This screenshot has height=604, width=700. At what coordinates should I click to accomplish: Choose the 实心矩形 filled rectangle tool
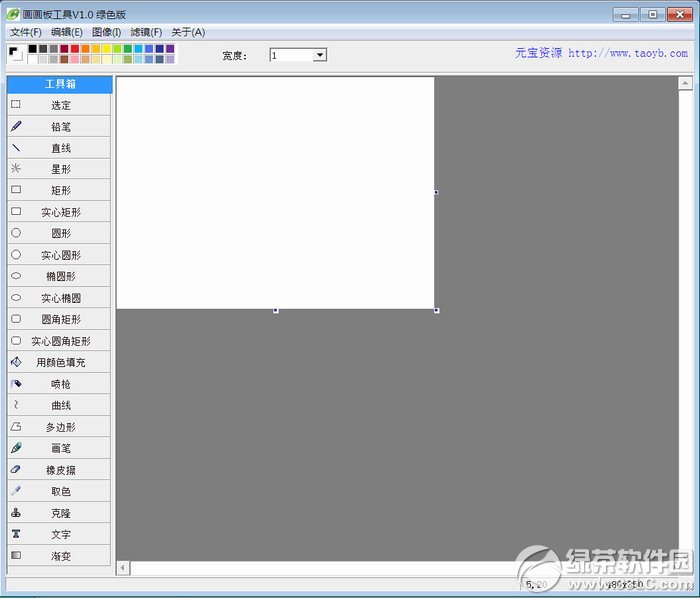59,212
